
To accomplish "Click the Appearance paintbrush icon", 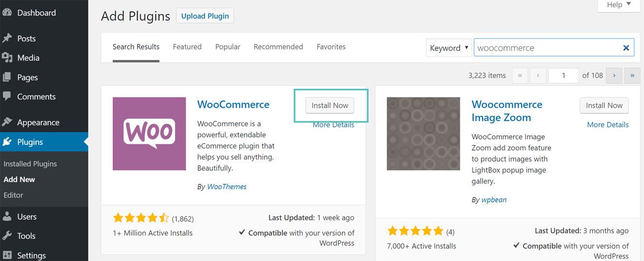I will pyautogui.click(x=7, y=122).
